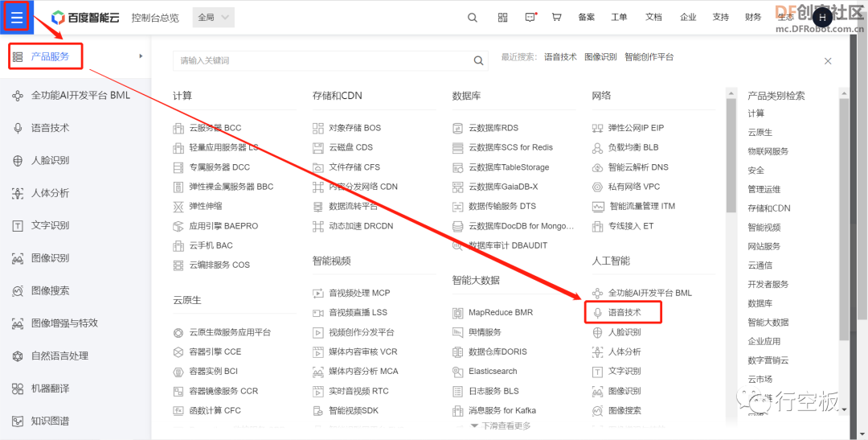Open the shopping cart icon

(x=556, y=18)
